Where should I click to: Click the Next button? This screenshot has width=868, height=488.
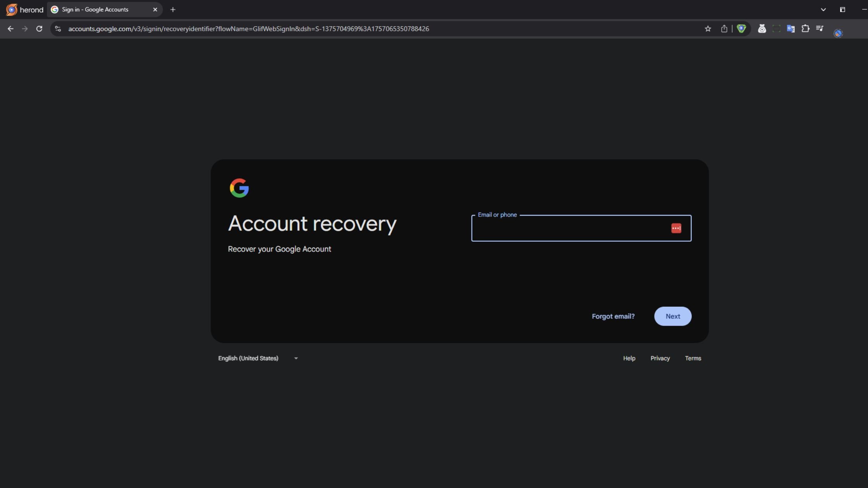click(673, 316)
